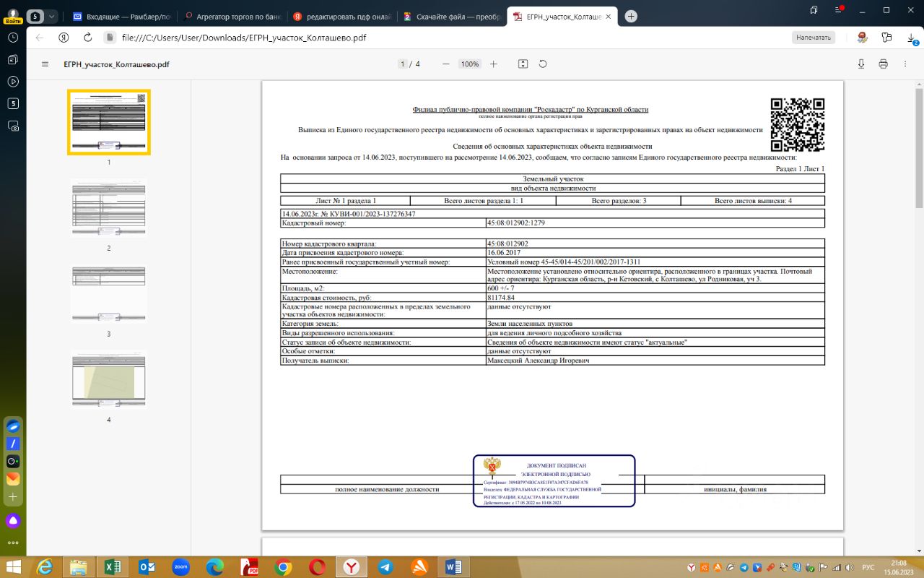Download the PDF file
Image resolution: width=924 pixels, height=578 pixels.
tap(861, 64)
